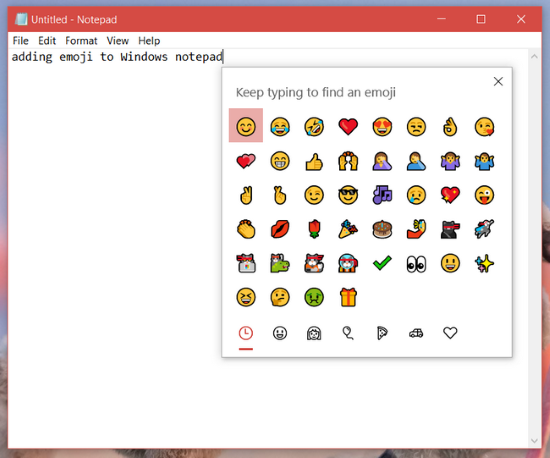Screen dimensions: 550x458
Task: Insert the party popper emoji
Action: click(348, 229)
